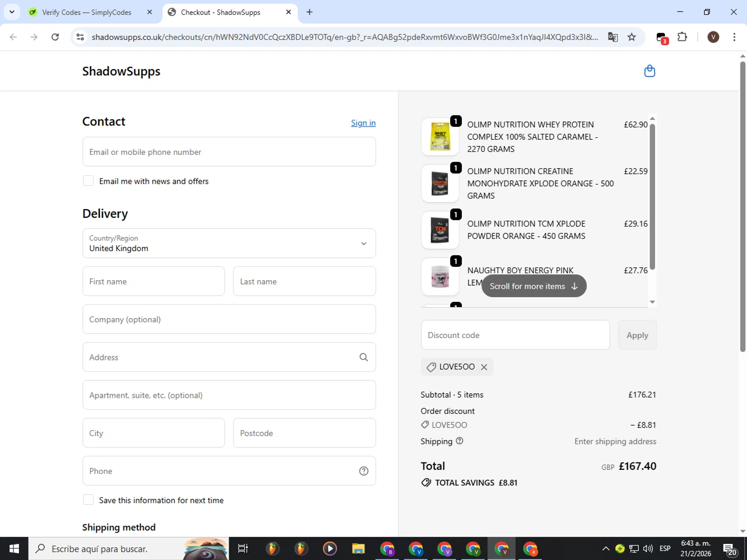Open Task View in the taskbar
The height and width of the screenshot is (560, 747).
click(x=243, y=549)
